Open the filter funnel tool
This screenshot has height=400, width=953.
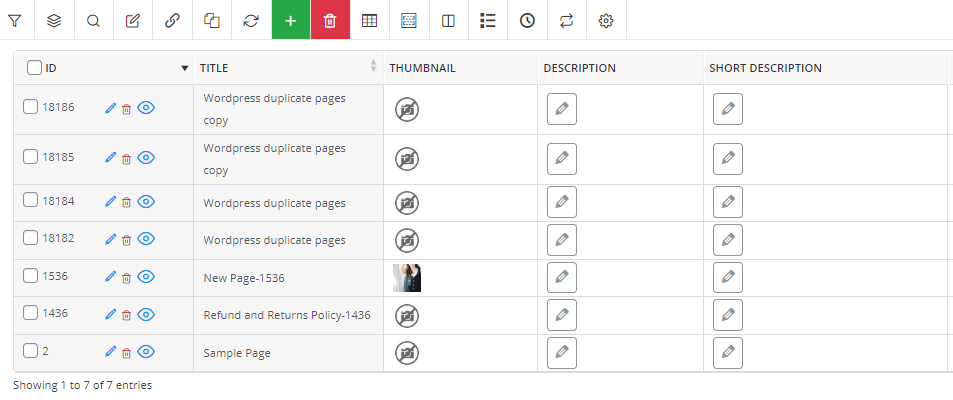15,20
